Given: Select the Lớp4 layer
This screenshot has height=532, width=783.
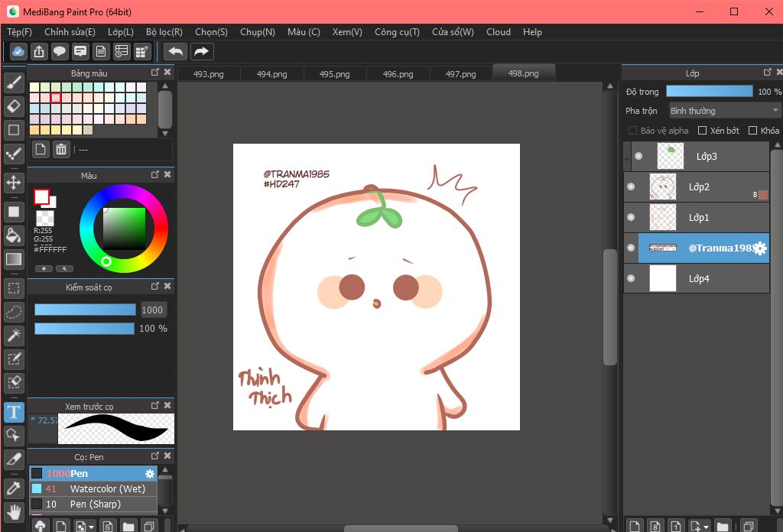Looking at the screenshot, I should coord(697,278).
